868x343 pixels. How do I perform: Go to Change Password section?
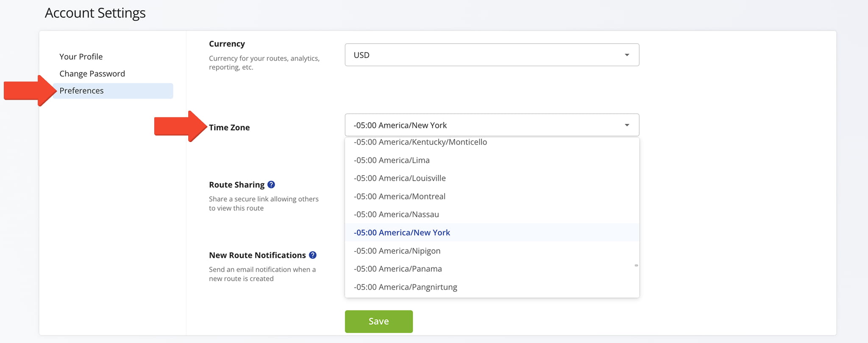pos(92,74)
